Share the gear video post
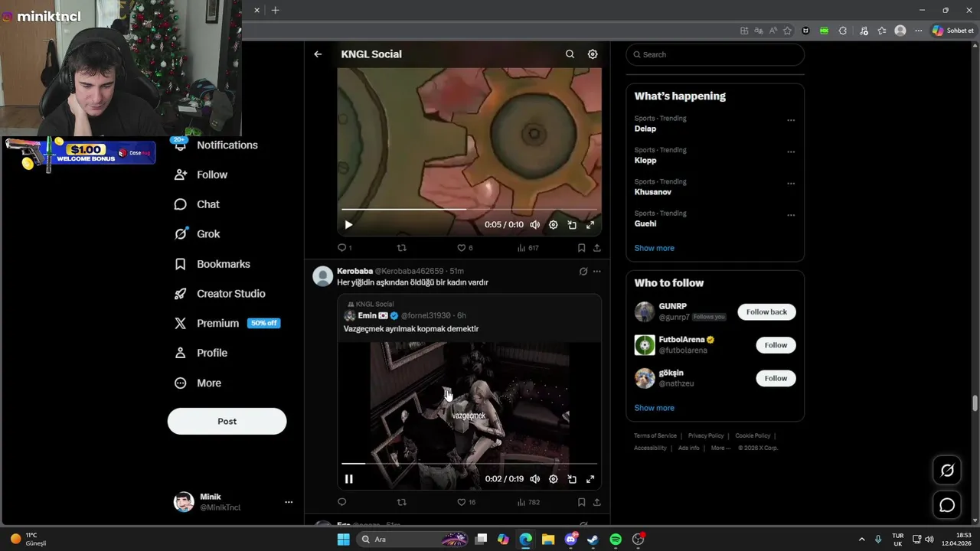The width and height of the screenshot is (980, 551). [597, 248]
